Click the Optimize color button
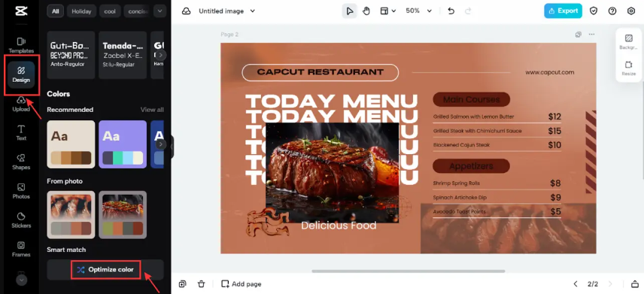644x294 pixels. pyautogui.click(x=105, y=270)
